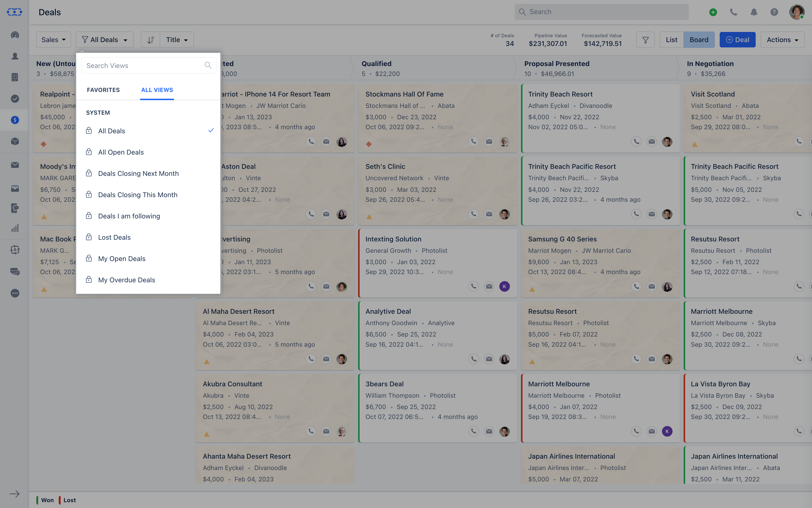Screen dimensions: 812x508
Task: Click the sort order icon beside Title
Action: click(x=151, y=40)
